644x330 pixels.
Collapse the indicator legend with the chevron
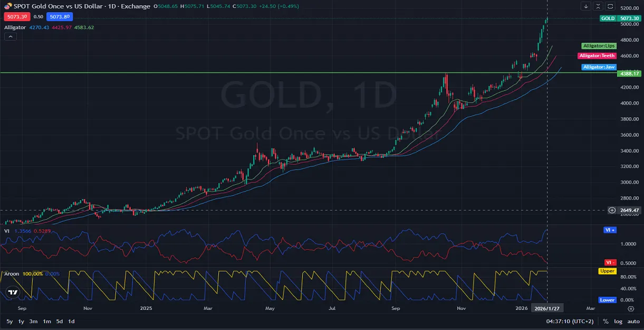(10, 37)
